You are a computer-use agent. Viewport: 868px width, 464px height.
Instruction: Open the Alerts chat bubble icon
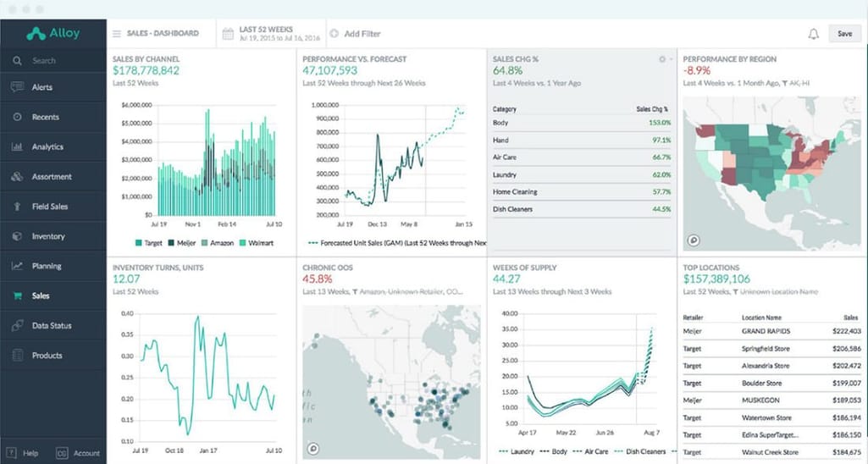tap(17, 87)
